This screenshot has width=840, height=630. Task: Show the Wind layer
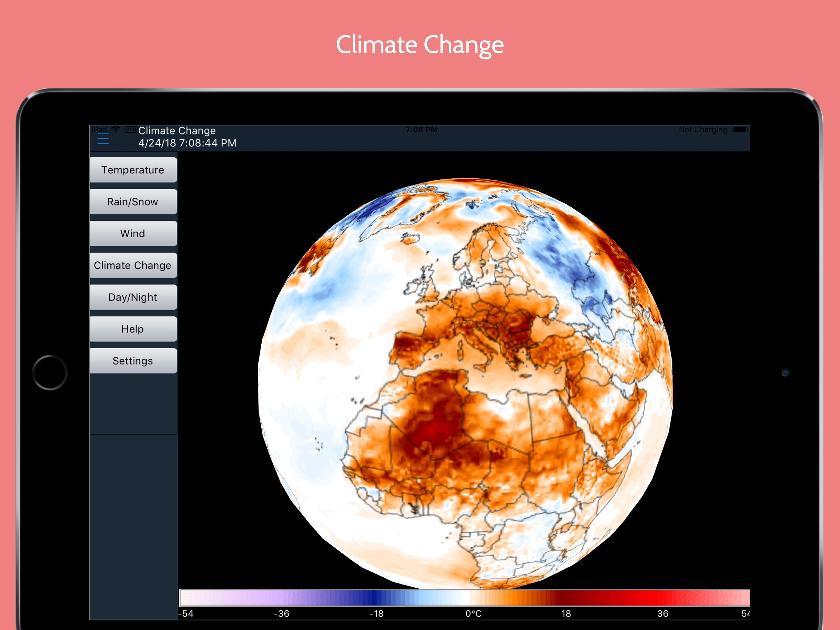point(133,233)
